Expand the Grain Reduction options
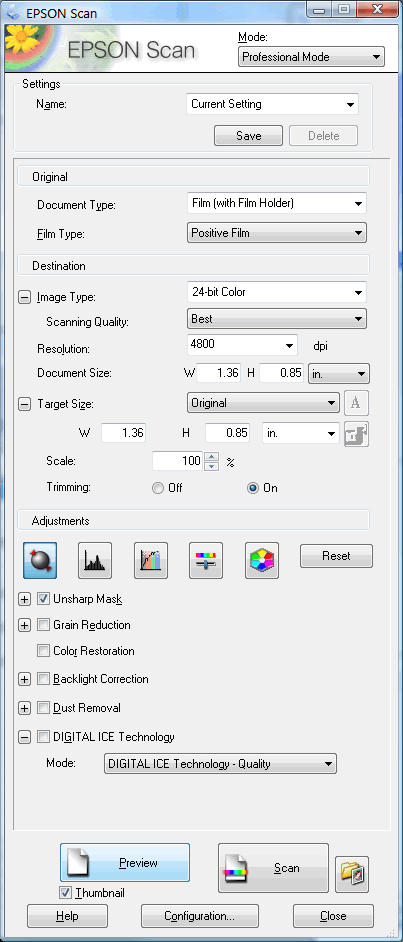Viewport: 403px width, 942px height. pos(24,625)
